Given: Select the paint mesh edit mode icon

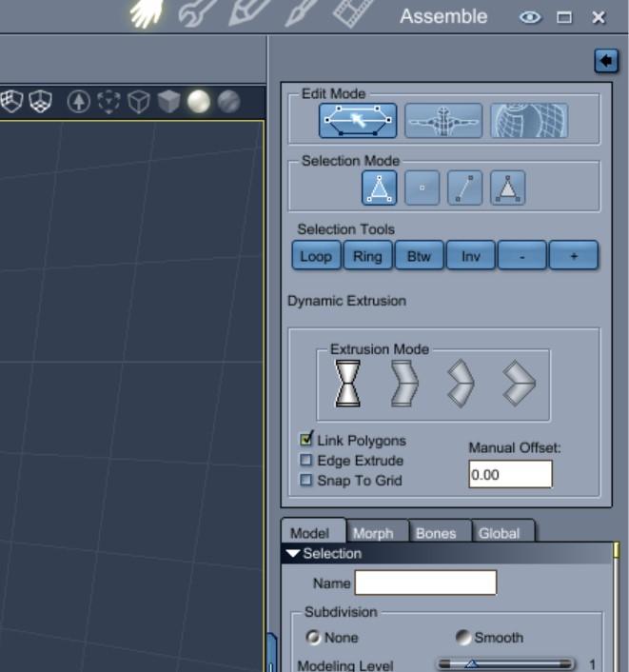Looking at the screenshot, I should coord(529,121).
